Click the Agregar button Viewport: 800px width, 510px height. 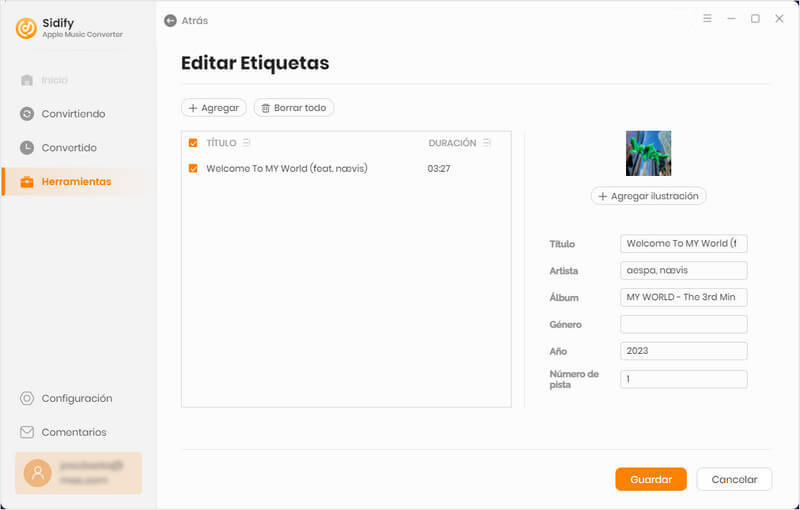click(x=214, y=108)
